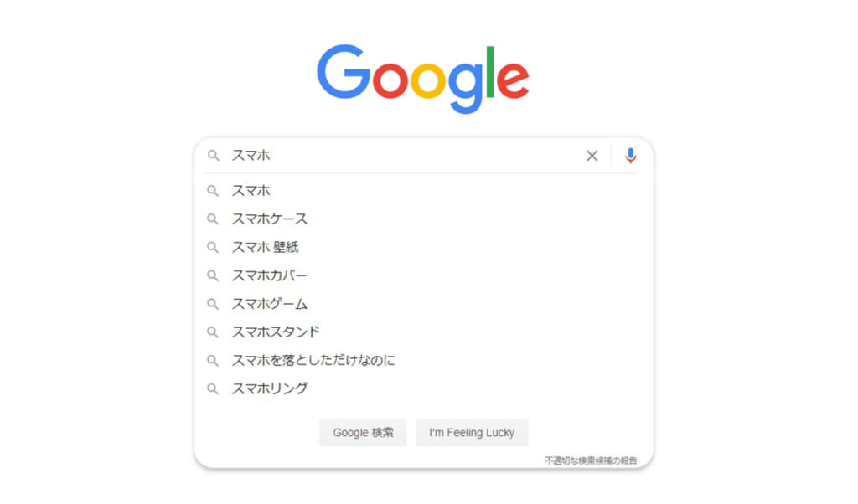
Task: Click the magnifier icon beside スマホスタンド
Action: pyautogui.click(x=213, y=332)
